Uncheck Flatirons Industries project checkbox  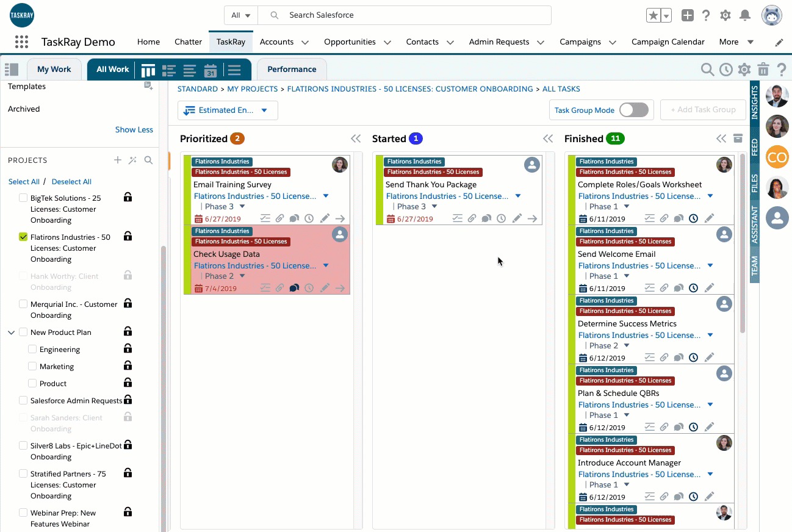[23, 237]
